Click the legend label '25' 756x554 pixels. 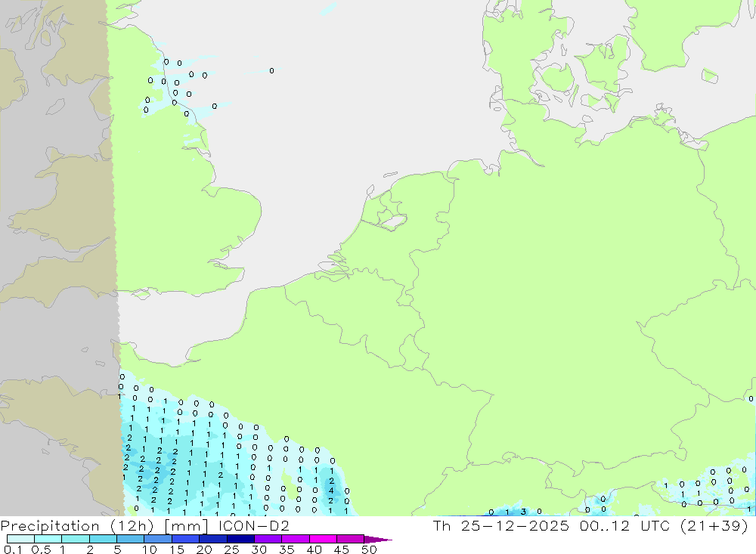click(x=231, y=549)
